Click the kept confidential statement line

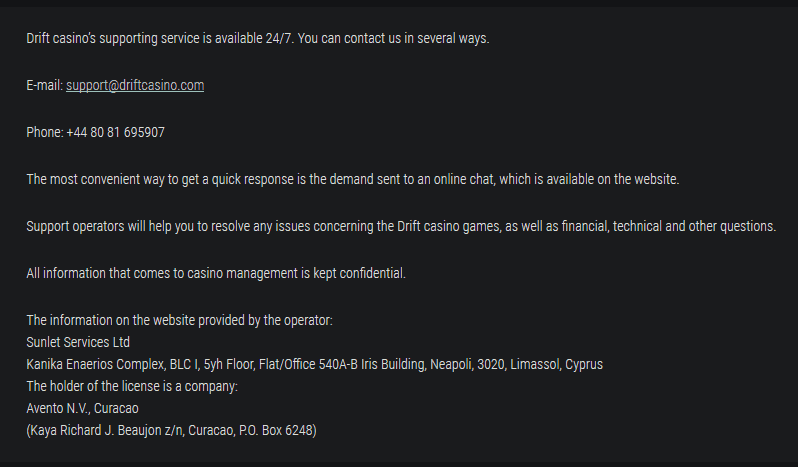pyautogui.click(x=216, y=273)
